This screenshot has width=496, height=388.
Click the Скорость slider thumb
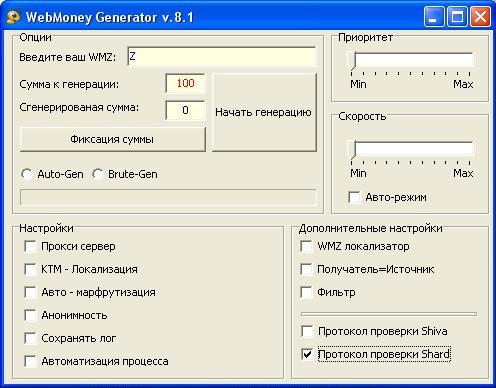[352, 149]
